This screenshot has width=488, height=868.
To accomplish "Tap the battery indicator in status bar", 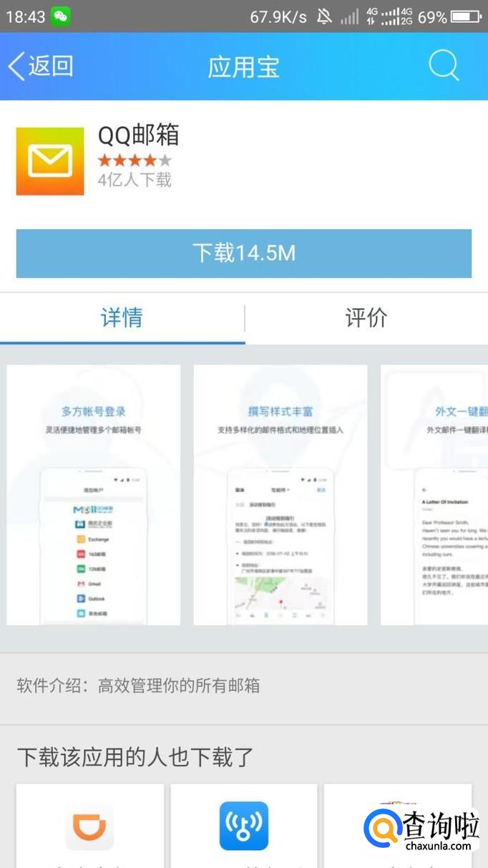I will coord(466,16).
